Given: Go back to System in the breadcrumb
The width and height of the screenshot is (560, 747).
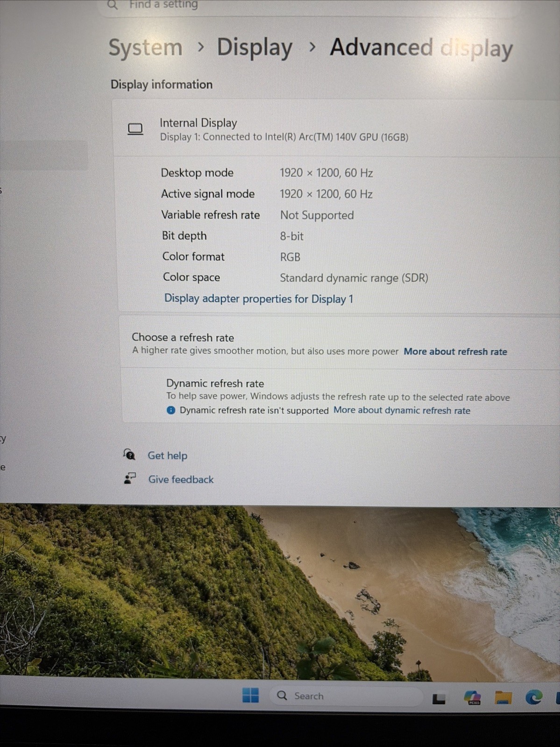Looking at the screenshot, I should click(145, 48).
